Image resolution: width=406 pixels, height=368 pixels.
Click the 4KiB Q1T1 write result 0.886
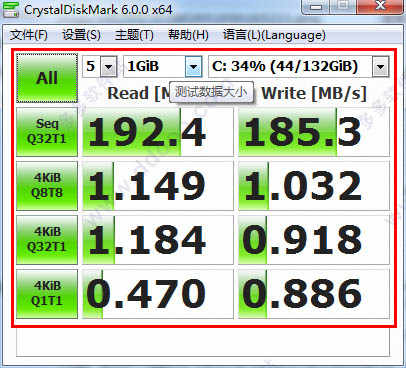tap(314, 294)
